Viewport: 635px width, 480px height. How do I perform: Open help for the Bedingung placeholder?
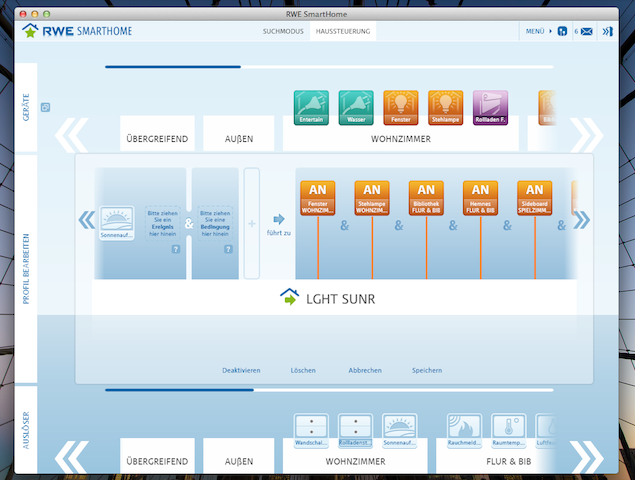pyautogui.click(x=228, y=249)
